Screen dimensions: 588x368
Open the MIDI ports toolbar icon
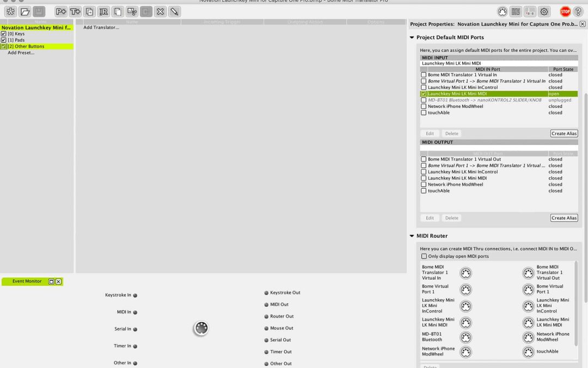pyautogui.click(x=503, y=11)
